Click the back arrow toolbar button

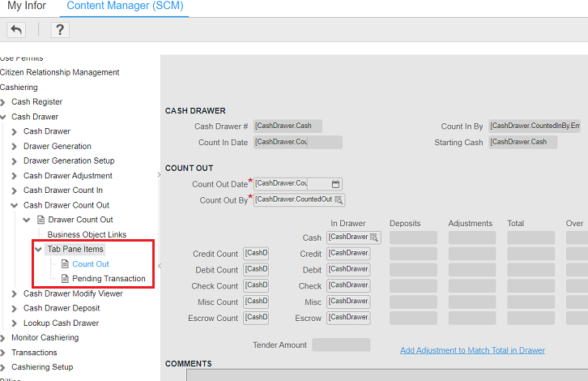pos(16,30)
